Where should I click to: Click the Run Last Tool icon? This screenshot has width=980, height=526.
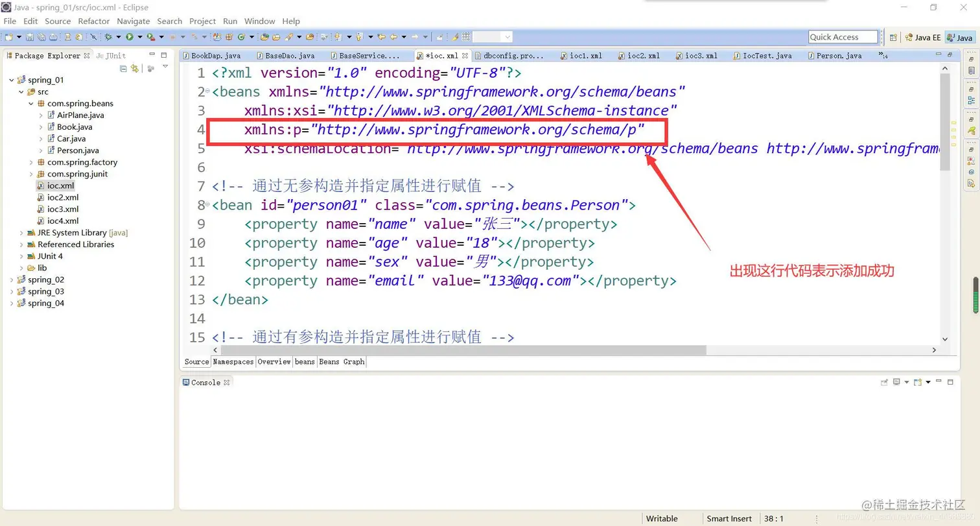click(150, 37)
